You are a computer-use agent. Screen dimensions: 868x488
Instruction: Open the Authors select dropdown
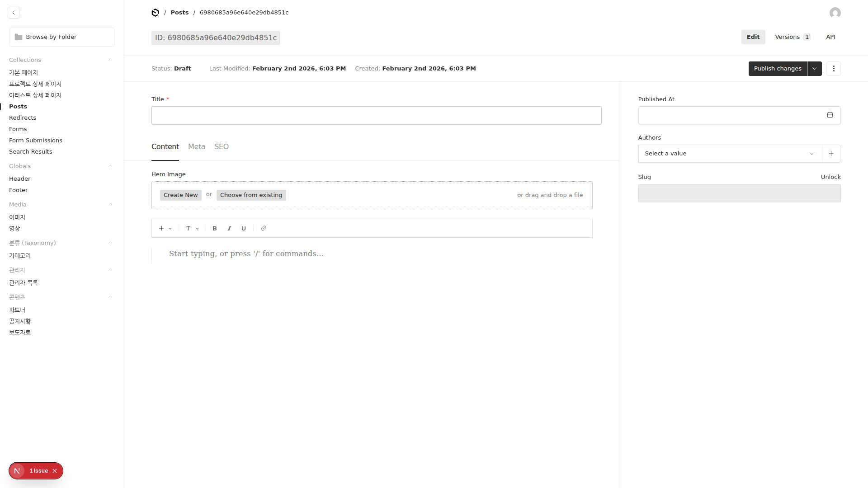[730, 154]
